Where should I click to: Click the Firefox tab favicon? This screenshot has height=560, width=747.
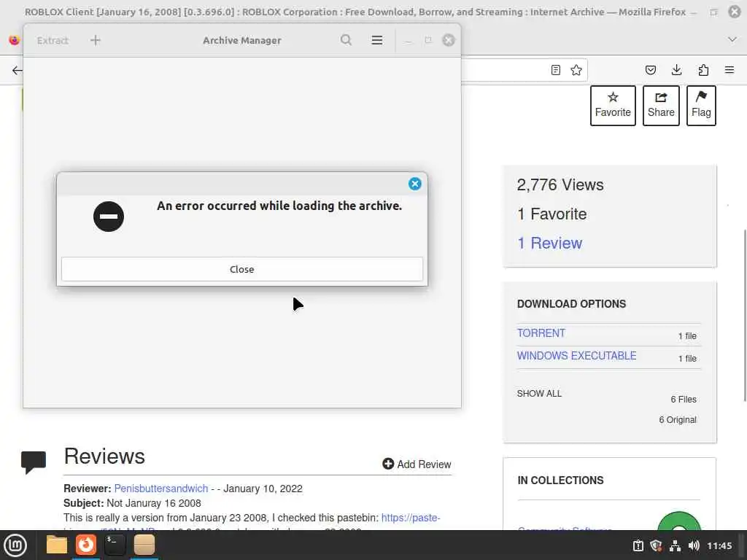tap(15, 40)
